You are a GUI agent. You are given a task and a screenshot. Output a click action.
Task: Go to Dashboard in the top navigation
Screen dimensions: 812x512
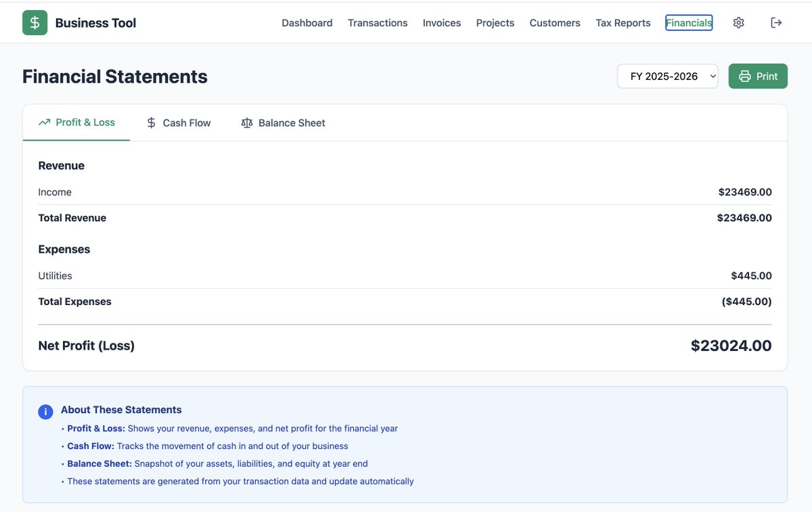307,23
